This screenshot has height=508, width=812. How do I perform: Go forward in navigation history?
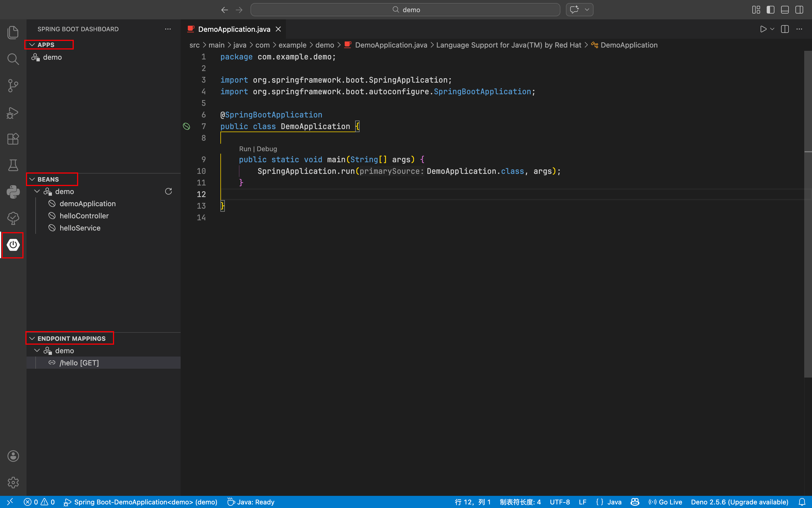(x=239, y=10)
